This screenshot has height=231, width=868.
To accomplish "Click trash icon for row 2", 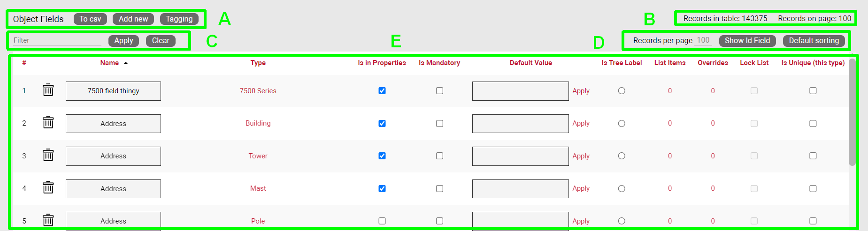I will tap(48, 123).
